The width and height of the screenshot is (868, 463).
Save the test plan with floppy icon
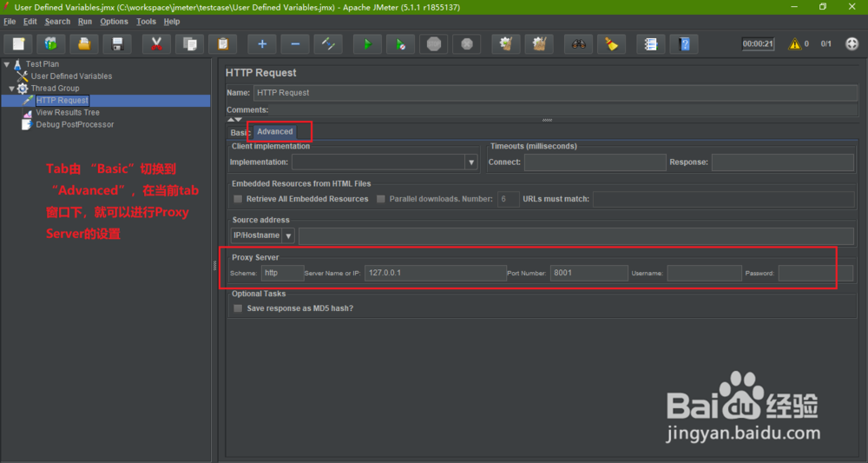(117, 44)
